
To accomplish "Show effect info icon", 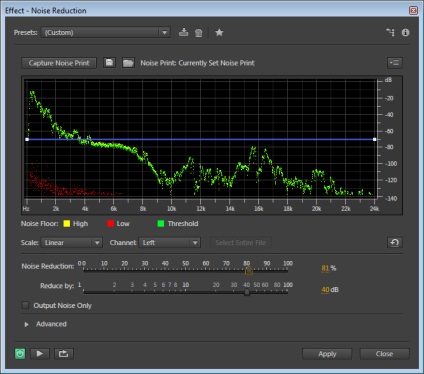I will (405, 32).
